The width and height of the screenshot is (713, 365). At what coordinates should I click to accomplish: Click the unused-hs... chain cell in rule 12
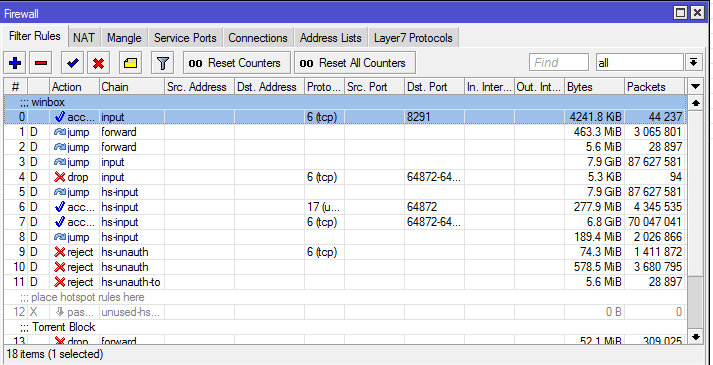point(131,312)
